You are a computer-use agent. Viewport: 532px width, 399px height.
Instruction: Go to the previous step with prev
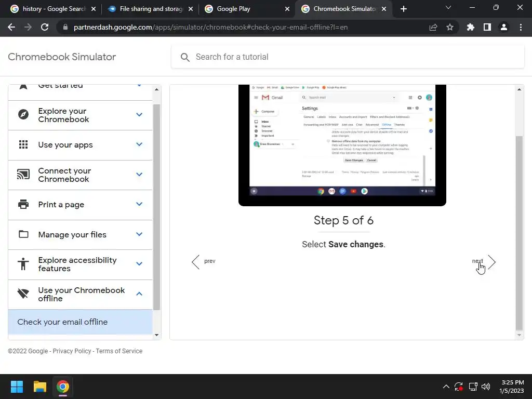click(203, 262)
